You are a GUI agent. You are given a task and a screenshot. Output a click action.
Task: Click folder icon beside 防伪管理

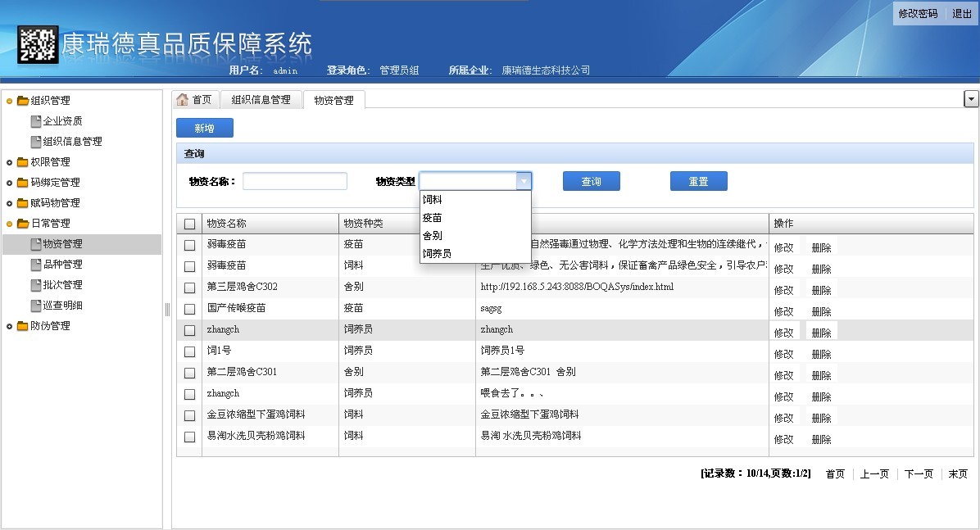click(23, 326)
